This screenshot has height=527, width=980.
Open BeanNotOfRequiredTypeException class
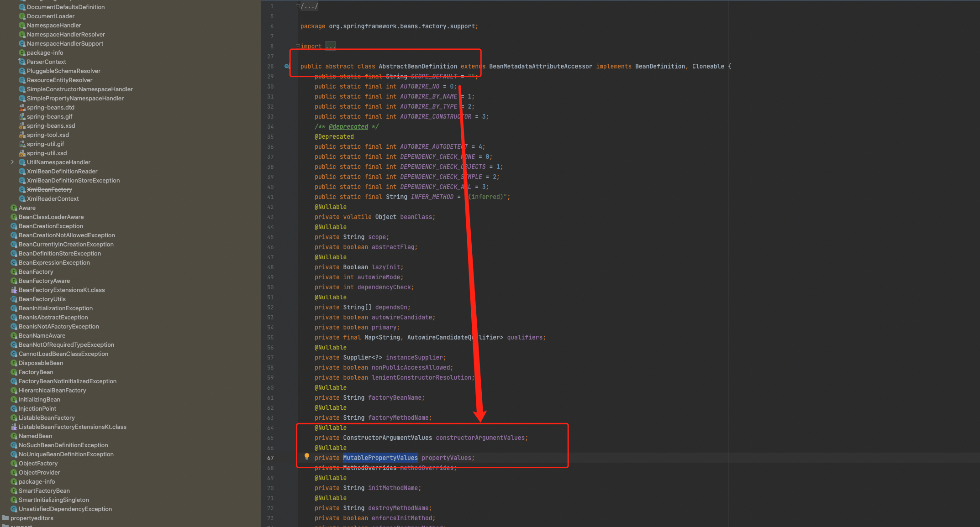click(66, 344)
